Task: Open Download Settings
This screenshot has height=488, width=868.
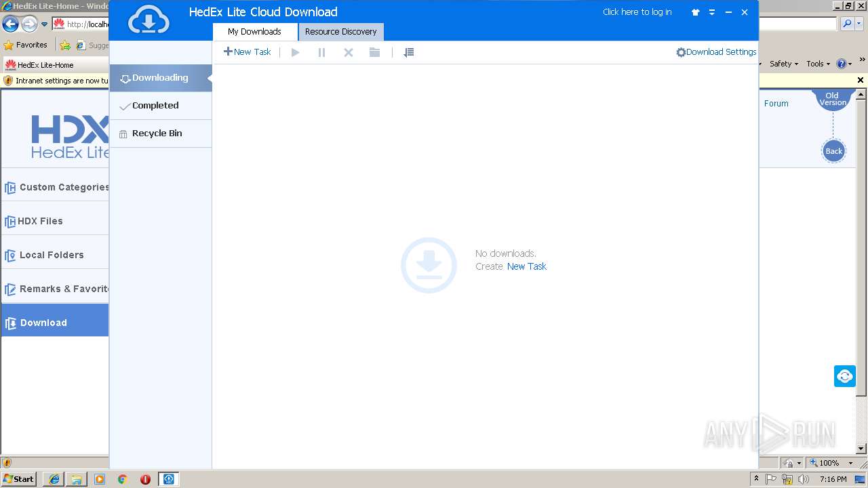Action: [716, 52]
